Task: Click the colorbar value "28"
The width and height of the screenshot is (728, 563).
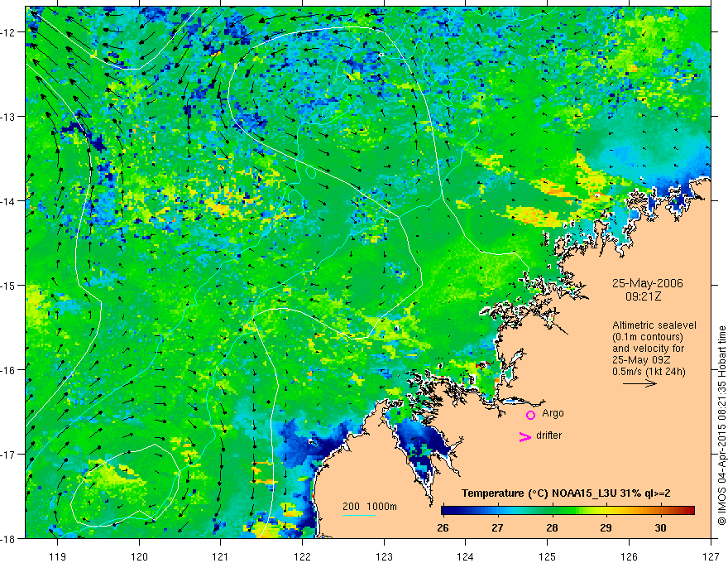Action: [552, 527]
